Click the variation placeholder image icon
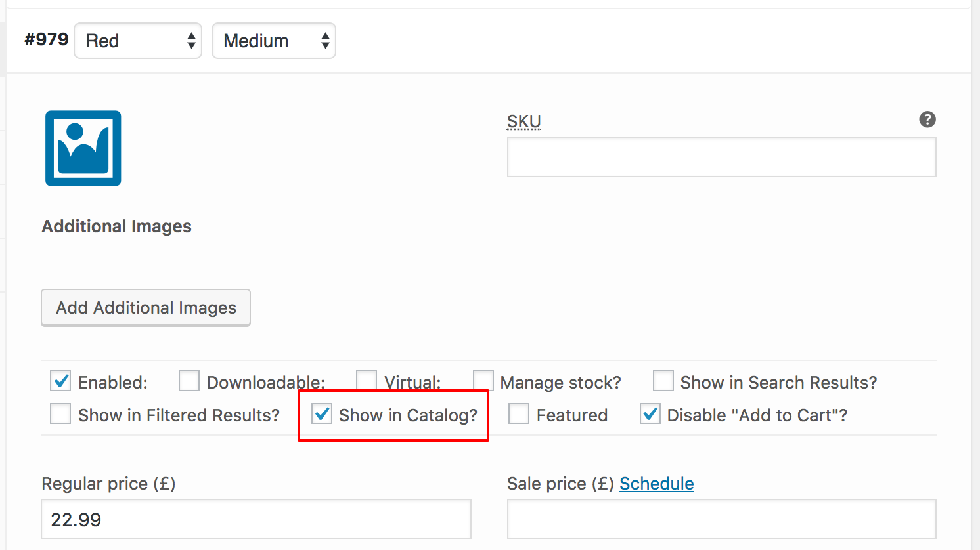 [x=83, y=148]
